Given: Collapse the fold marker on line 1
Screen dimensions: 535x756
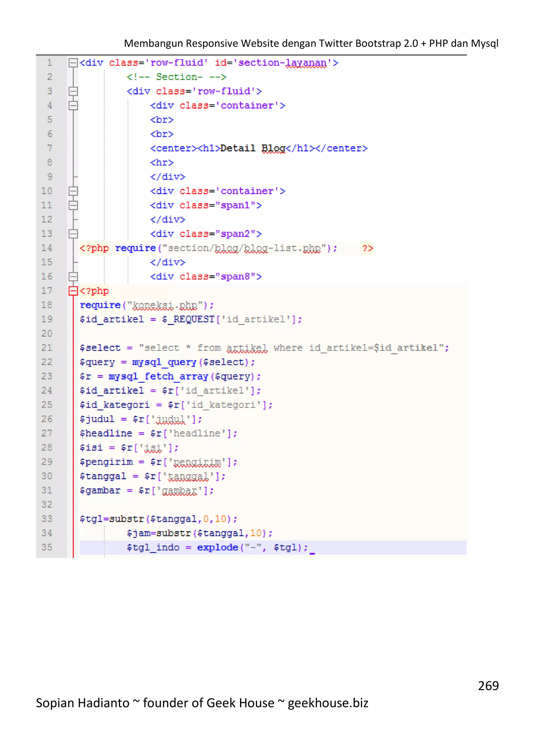Looking at the screenshot, I should pos(73,63).
